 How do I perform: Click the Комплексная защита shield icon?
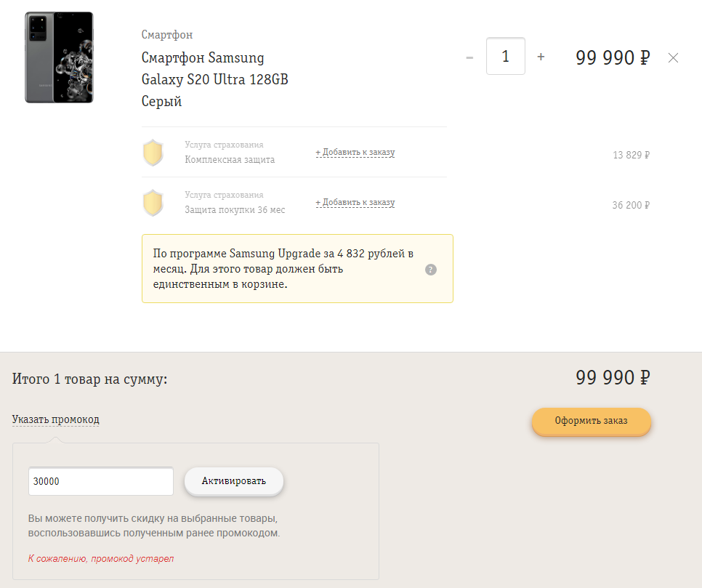tap(153, 152)
